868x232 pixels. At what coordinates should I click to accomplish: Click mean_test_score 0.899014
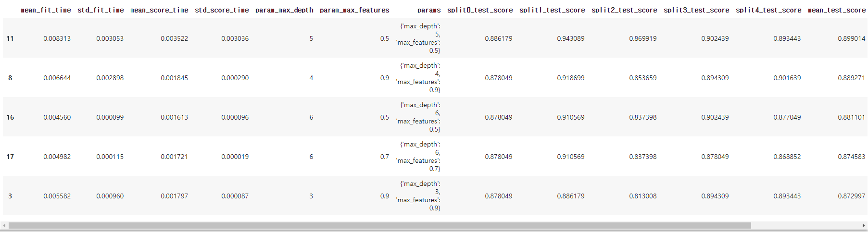coord(852,38)
